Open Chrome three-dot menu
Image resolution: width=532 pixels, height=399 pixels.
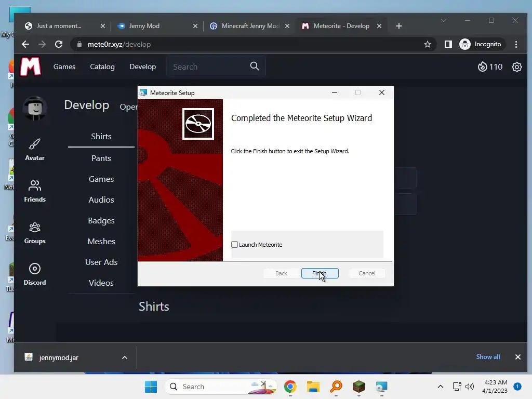pyautogui.click(x=516, y=44)
